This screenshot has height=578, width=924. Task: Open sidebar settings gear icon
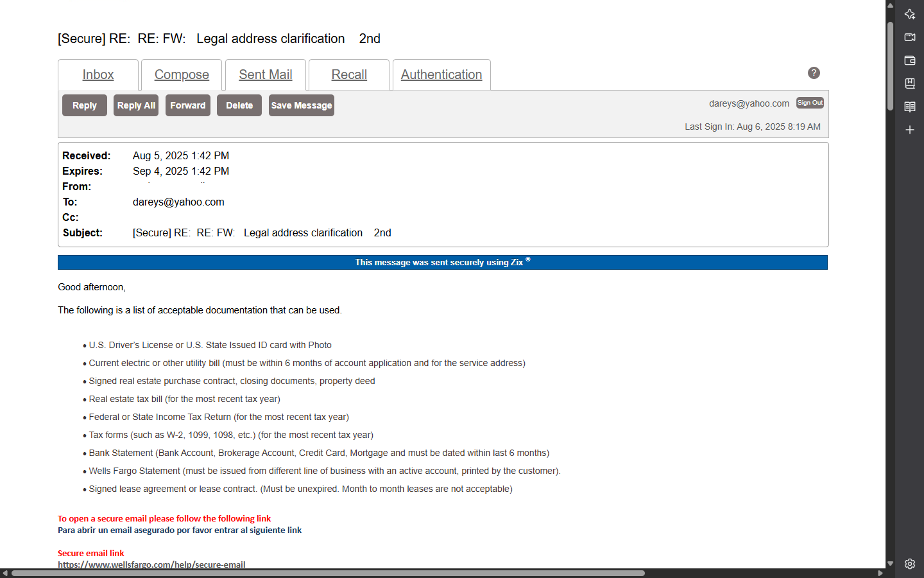910,564
